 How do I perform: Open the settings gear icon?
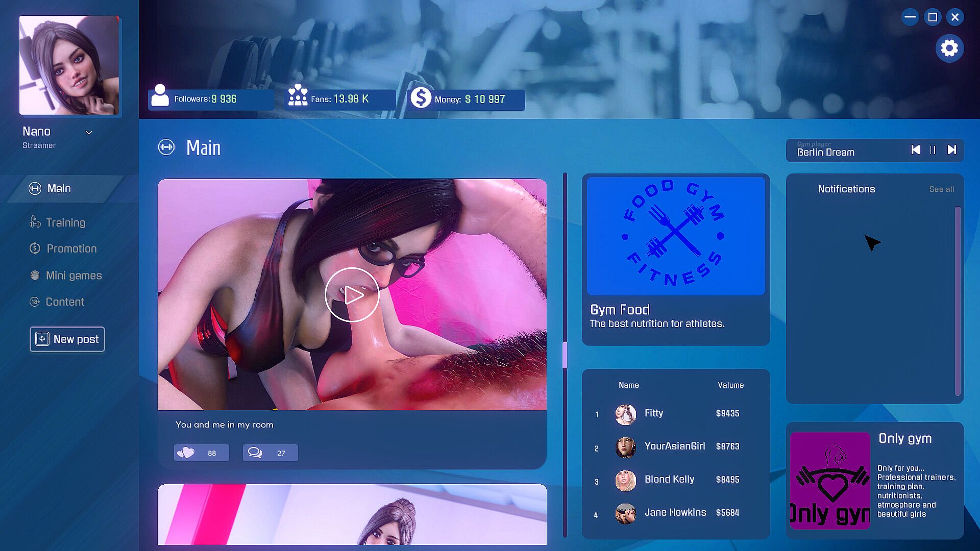tap(949, 48)
